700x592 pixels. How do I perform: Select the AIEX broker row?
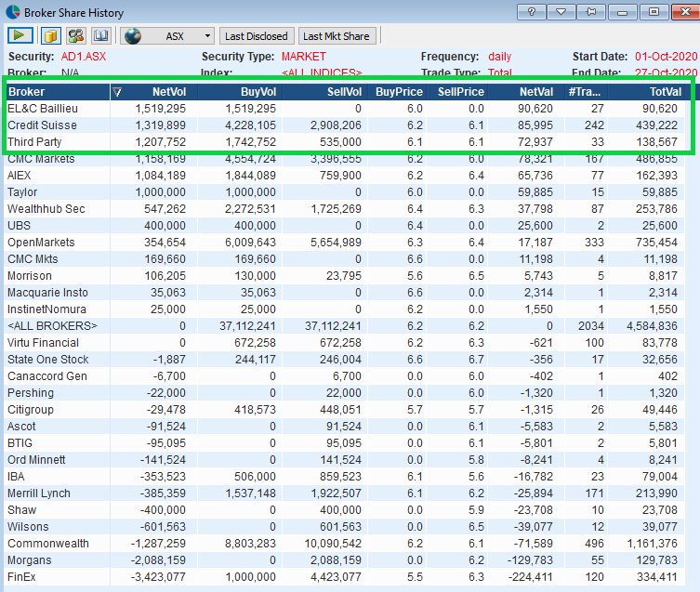click(345, 176)
